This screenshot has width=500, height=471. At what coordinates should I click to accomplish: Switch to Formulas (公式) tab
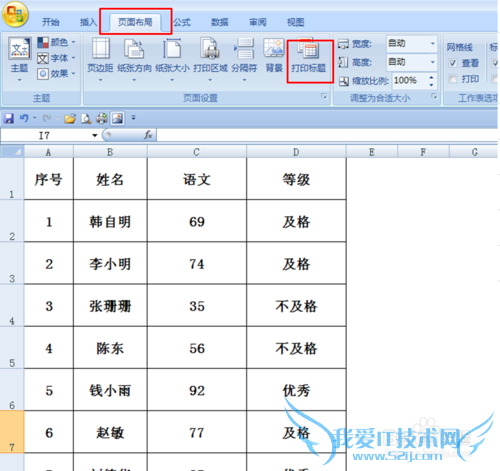click(x=182, y=22)
